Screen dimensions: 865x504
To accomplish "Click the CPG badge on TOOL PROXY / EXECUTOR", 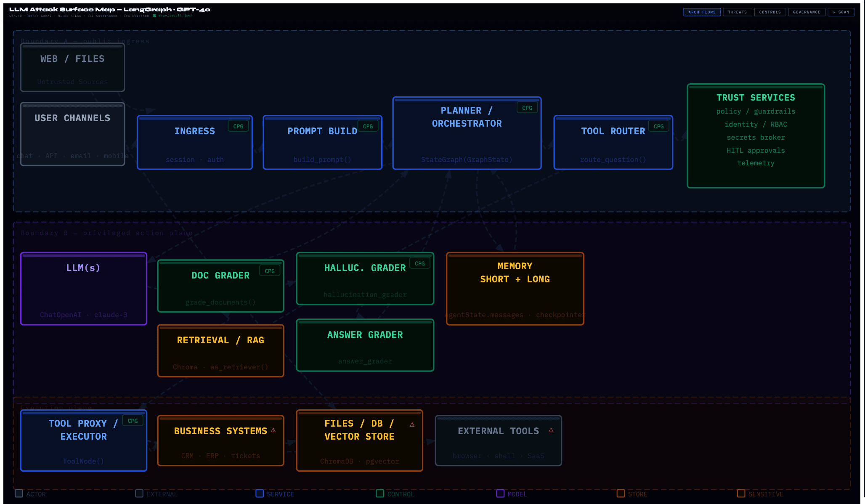I will 133,421.
